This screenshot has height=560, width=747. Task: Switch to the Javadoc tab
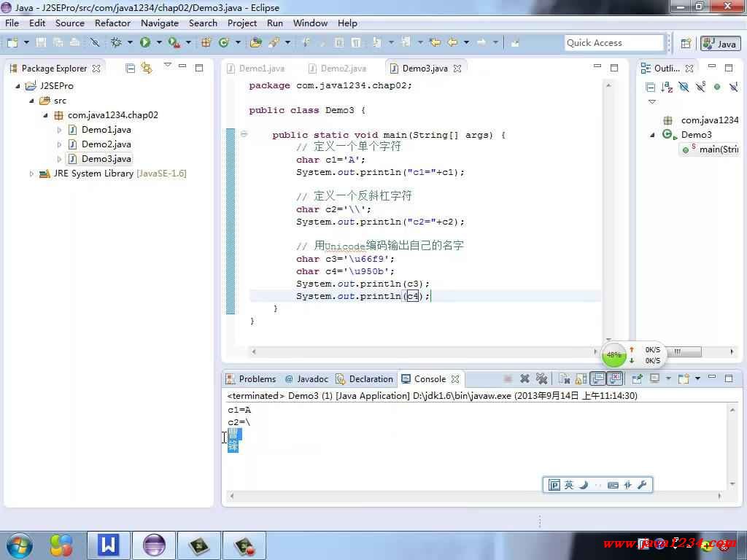pyautogui.click(x=307, y=379)
